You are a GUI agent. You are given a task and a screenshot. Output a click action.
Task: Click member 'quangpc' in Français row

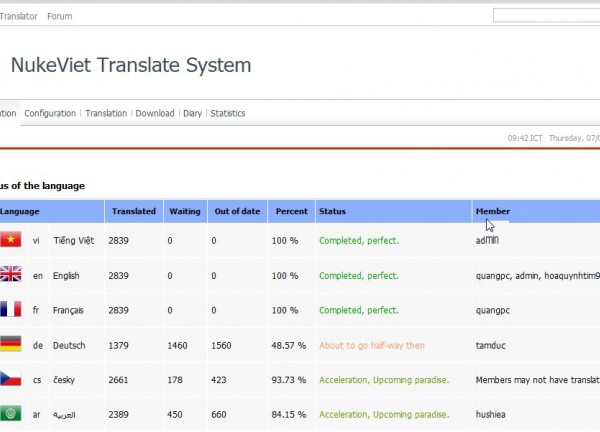(493, 311)
